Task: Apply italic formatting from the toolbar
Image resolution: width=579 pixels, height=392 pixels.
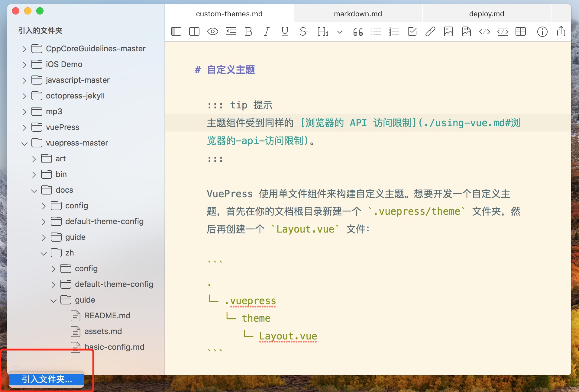Action: pyautogui.click(x=267, y=31)
